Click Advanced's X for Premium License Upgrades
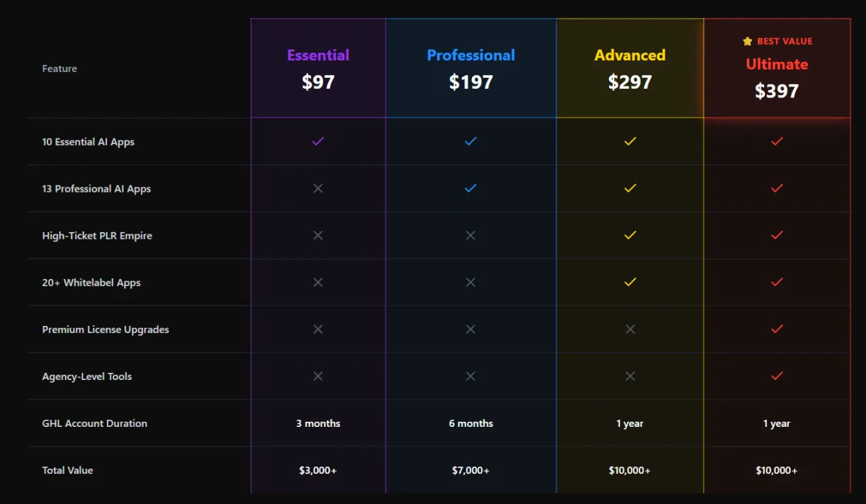The image size is (866, 504). 630,329
